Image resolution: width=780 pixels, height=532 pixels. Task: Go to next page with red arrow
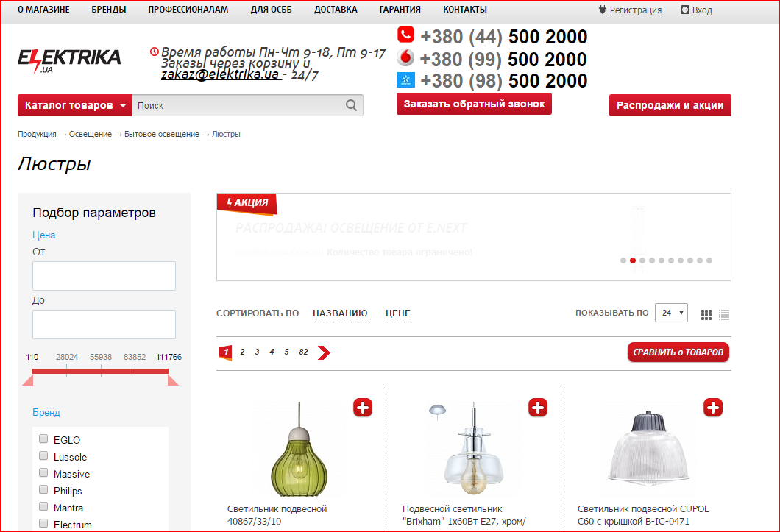tap(324, 352)
